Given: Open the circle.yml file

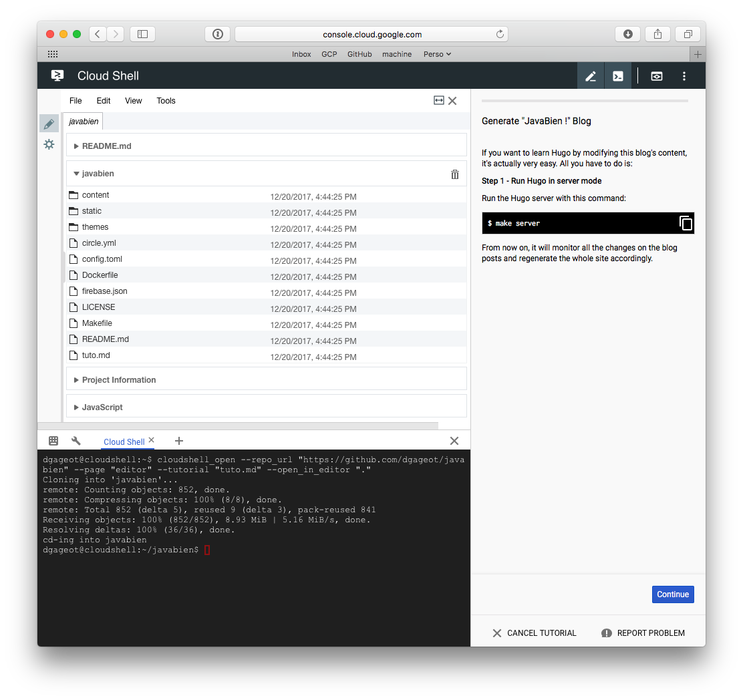Looking at the screenshot, I should click(x=267, y=243).
